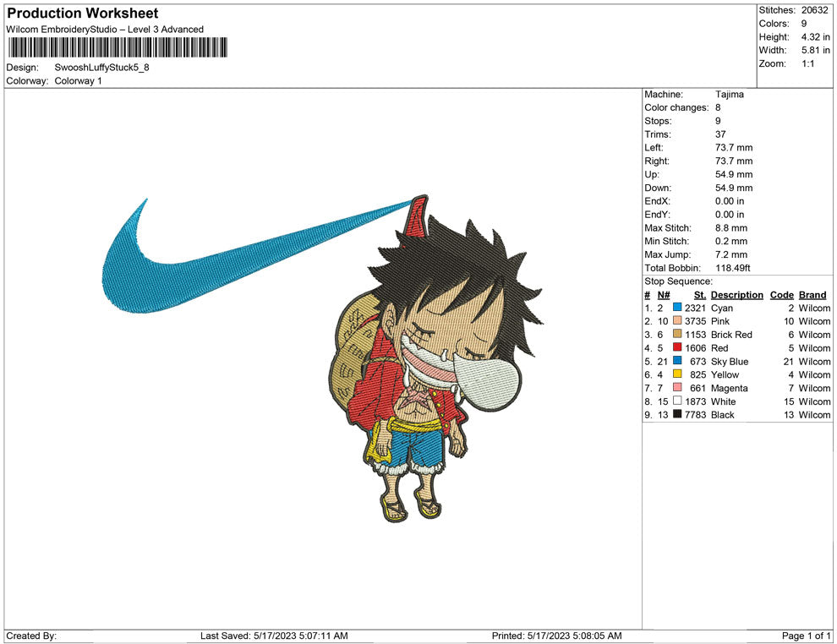
Task: Click the Left value '73.7 mm'
Action: 734,147
